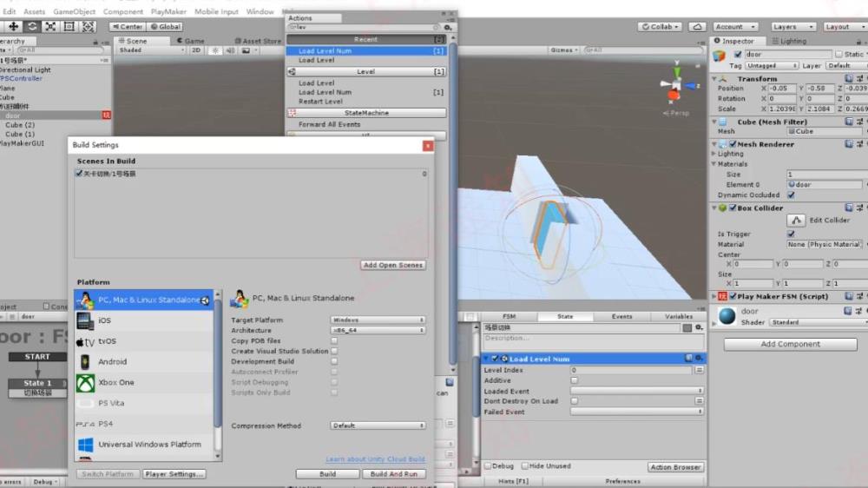Toggle scene lighting sun icon
This screenshot has height=488, width=868.
coord(214,50)
